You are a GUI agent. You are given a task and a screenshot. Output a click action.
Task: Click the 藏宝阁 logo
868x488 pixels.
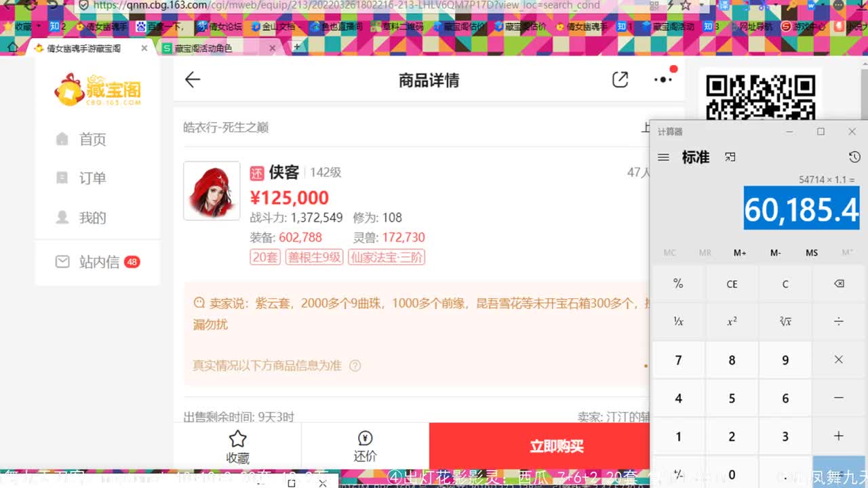[98, 90]
